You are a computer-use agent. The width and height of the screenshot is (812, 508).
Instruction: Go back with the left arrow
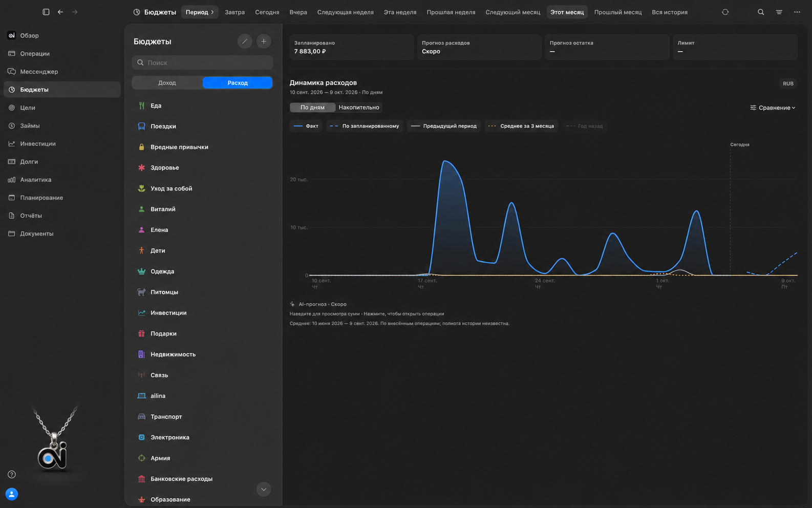tap(60, 12)
